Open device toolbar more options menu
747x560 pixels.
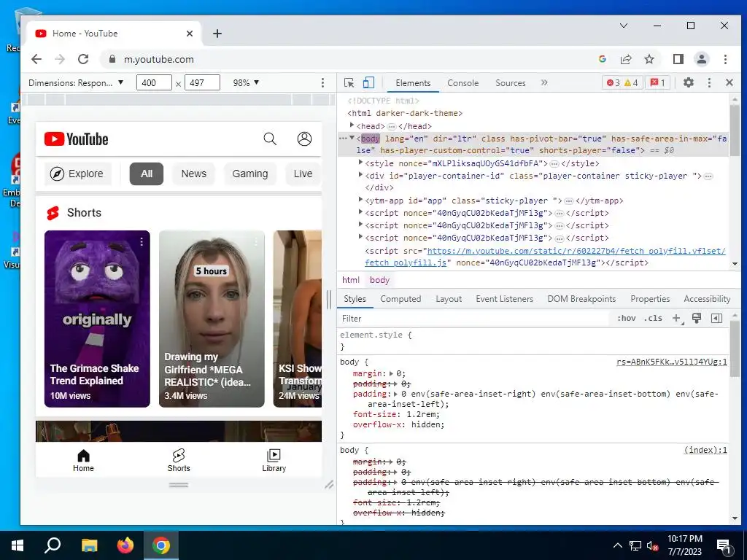point(322,83)
